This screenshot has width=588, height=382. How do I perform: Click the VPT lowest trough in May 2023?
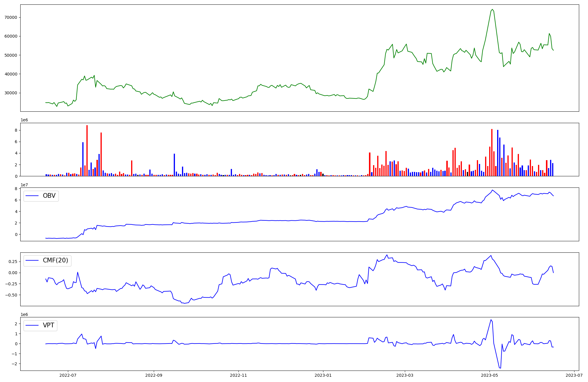[500, 368]
